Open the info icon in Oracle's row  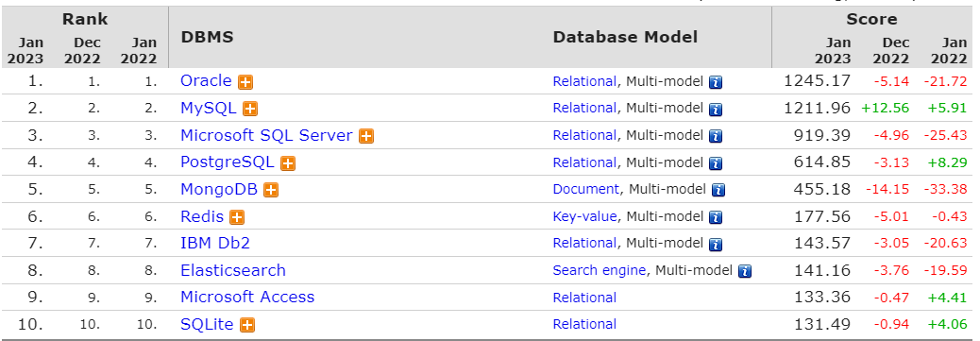click(x=716, y=82)
